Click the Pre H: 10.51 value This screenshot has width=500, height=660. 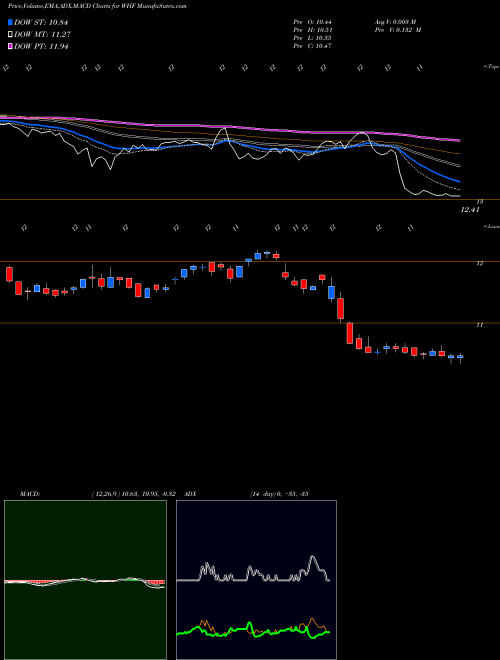click(x=313, y=30)
